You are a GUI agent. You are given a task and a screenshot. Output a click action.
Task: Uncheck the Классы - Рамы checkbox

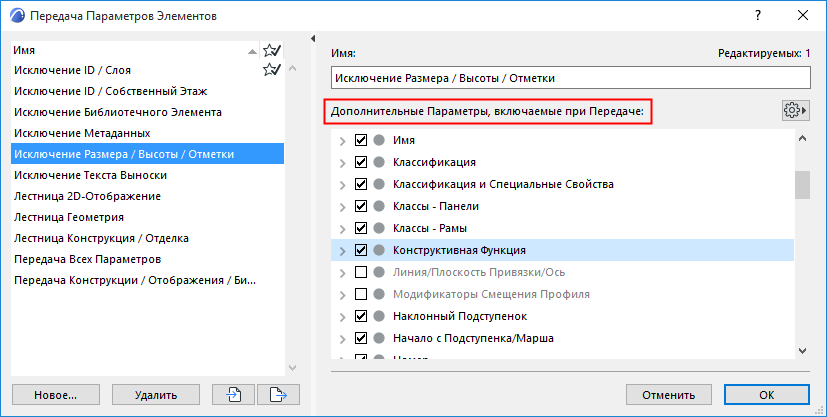[361, 228]
